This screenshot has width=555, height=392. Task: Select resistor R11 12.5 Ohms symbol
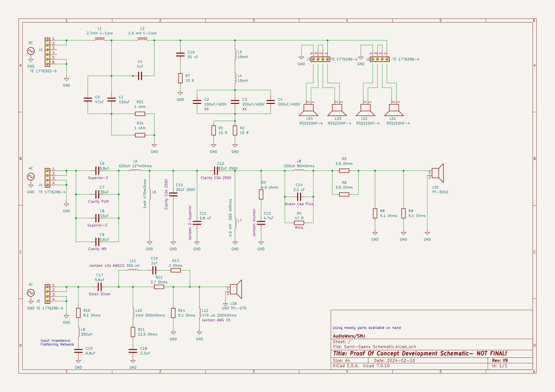click(133, 332)
